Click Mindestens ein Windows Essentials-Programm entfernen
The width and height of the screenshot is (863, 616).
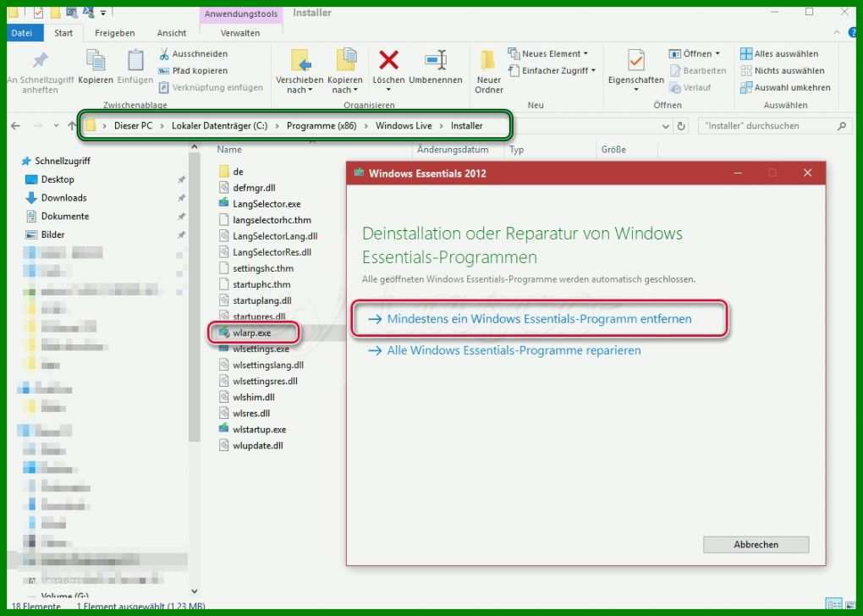(530, 319)
